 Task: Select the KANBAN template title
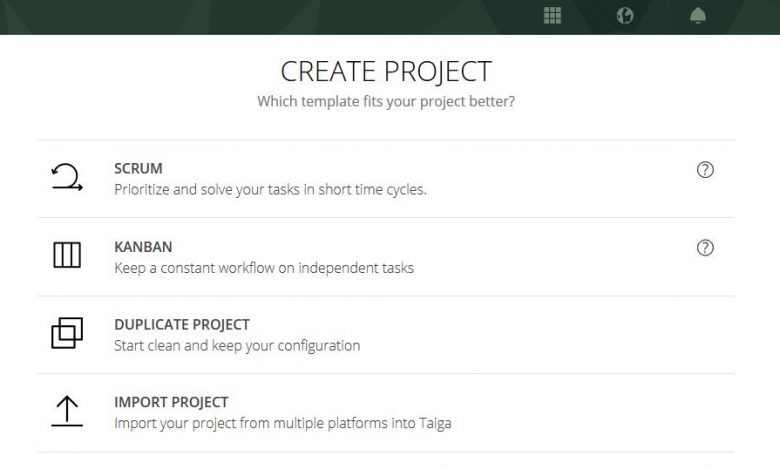coord(143,247)
